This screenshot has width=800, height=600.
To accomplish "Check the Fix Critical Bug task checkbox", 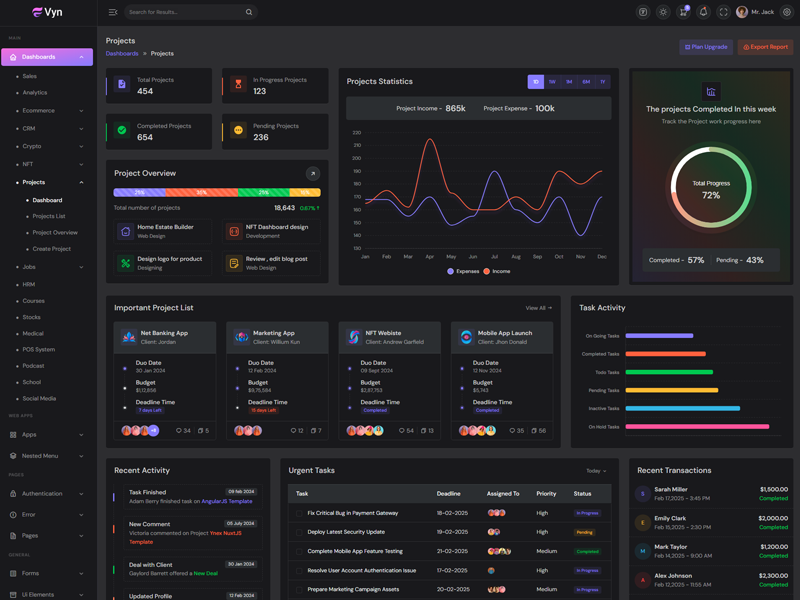I will point(298,513).
